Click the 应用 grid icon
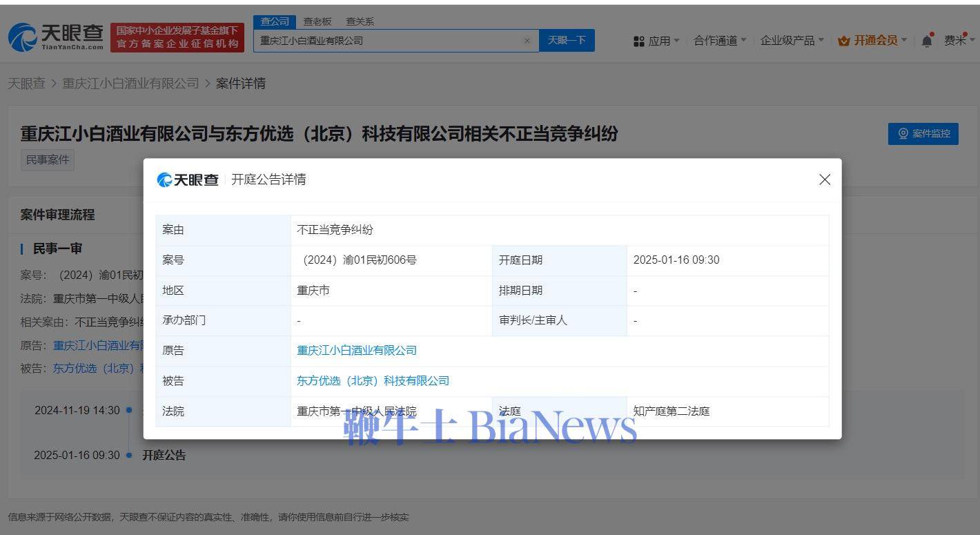 638,41
